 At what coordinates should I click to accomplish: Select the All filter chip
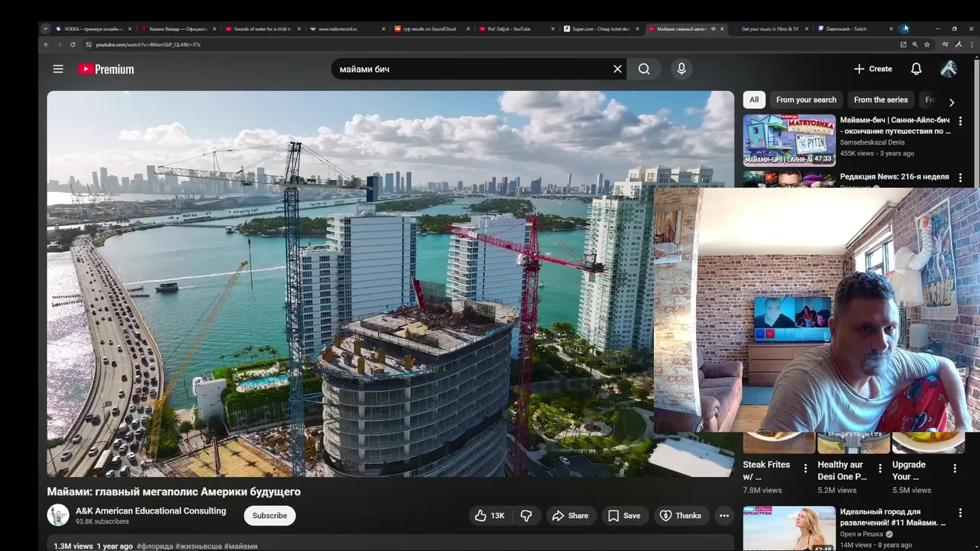point(754,99)
